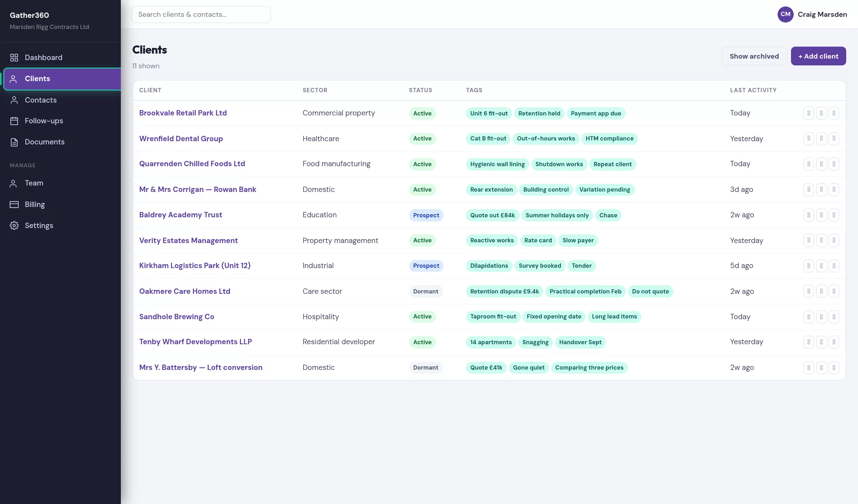858x504 pixels.
Task: Open the Clients section in sidebar
Action: point(63,79)
